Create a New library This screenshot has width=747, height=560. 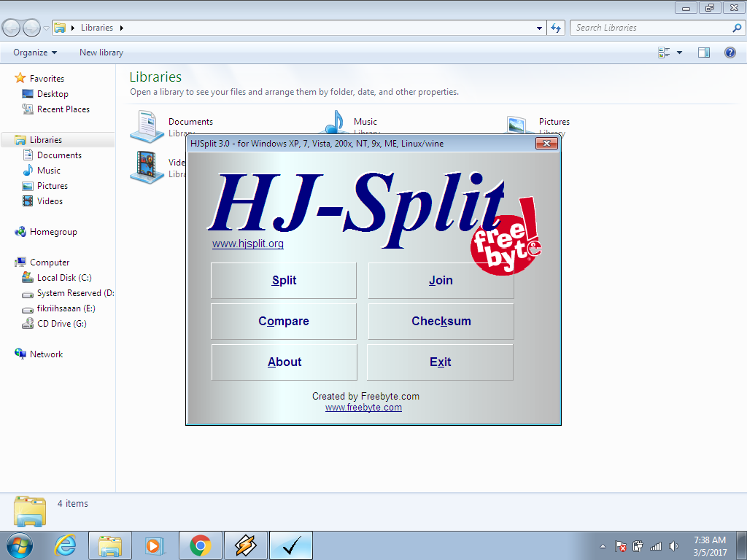(100, 52)
